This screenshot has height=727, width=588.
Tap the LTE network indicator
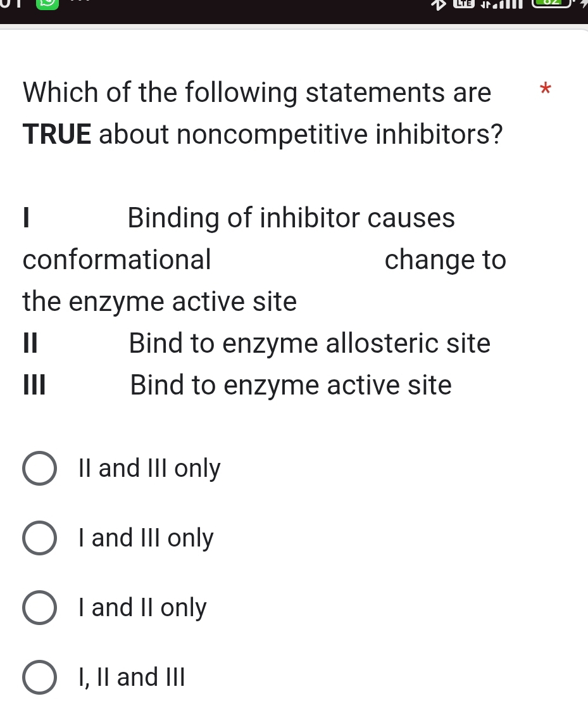click(x=464, y=5)
